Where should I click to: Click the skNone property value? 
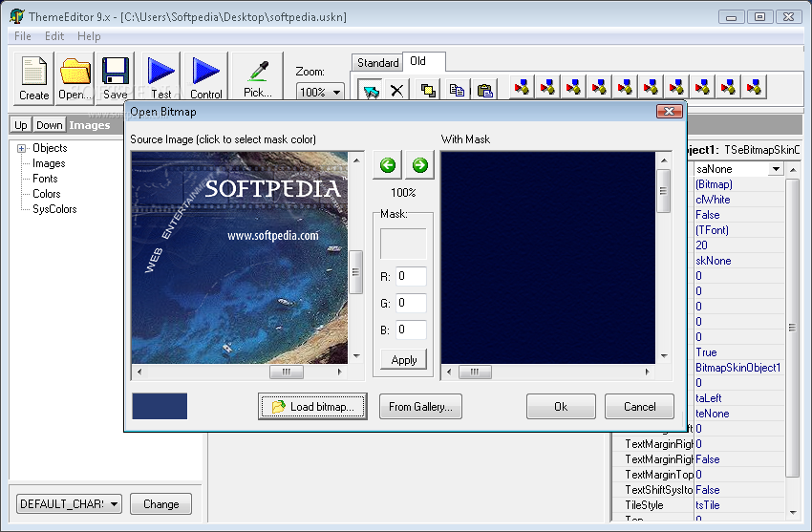tap(713, 261)
